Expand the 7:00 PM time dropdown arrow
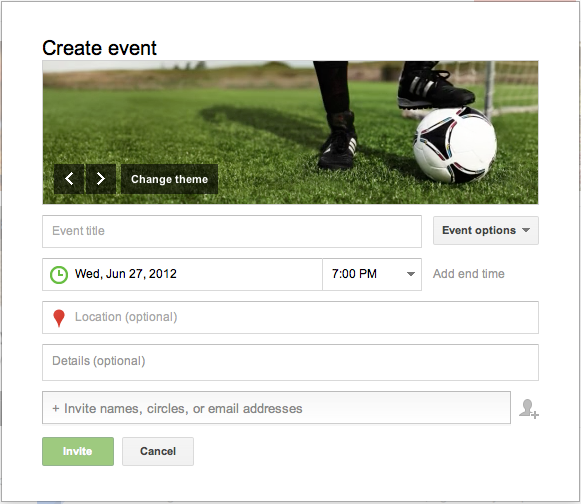581x504 pixels. tap(411, 274)
